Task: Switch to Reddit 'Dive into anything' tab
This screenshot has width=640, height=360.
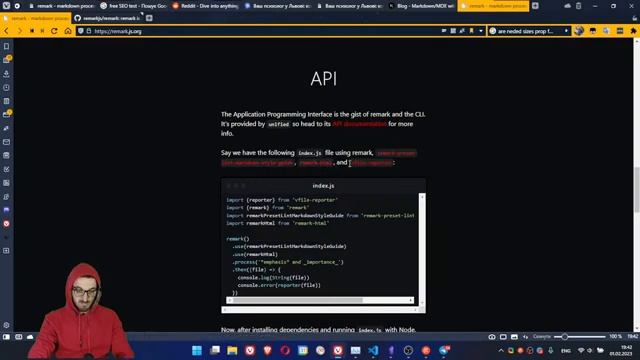Action: pyautogui.click(x=205, y=6)
